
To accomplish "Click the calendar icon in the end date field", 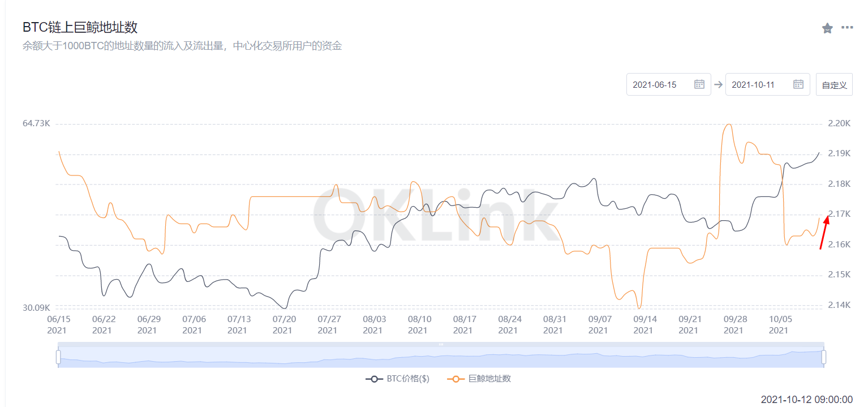I will pyautogui.click(x=798, y=84).
